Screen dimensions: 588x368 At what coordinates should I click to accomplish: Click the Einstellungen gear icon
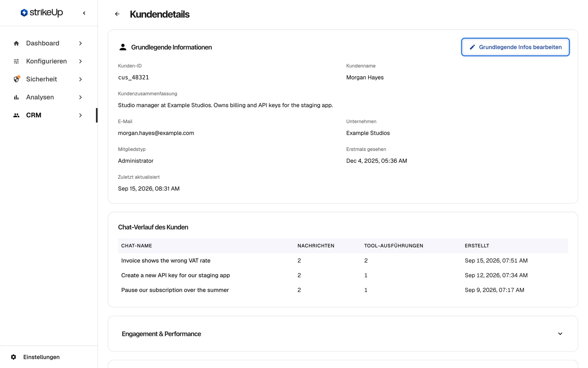(x=13, y=357)
